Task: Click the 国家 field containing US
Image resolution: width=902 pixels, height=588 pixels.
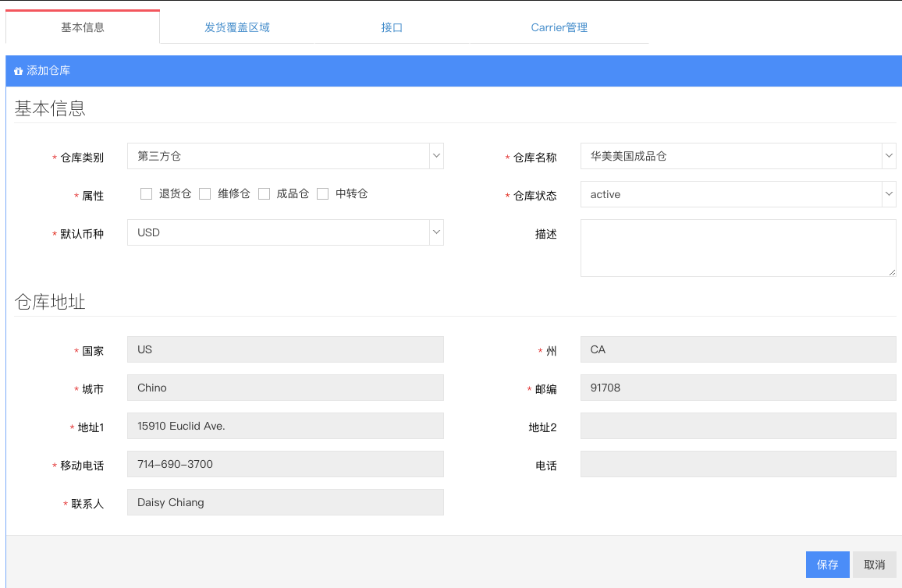Action: tap(286, 349)
